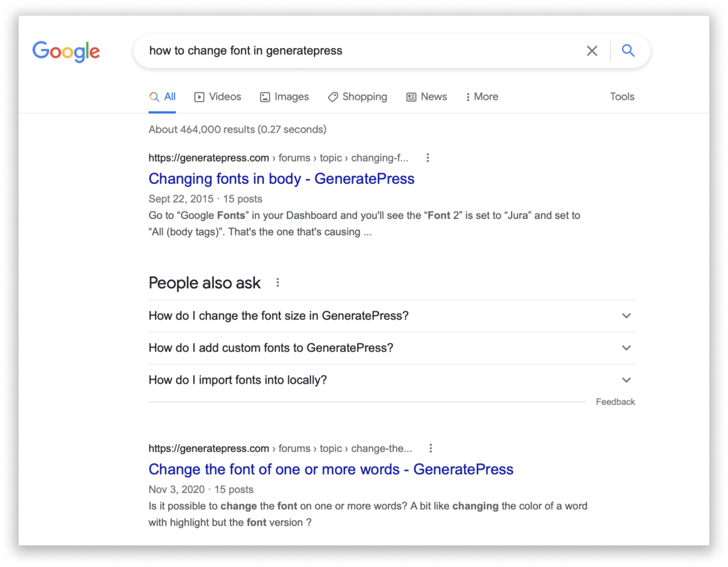728x567 pixels.
Task: Switch to the Images tab
Action: pos(284,97)
